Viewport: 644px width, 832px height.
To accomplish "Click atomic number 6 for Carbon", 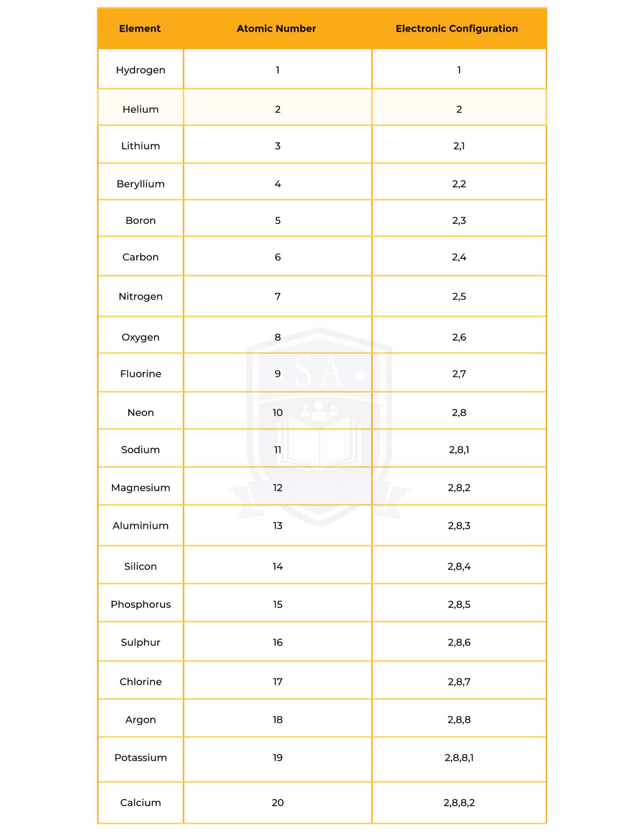I will [x=278, y=257].
